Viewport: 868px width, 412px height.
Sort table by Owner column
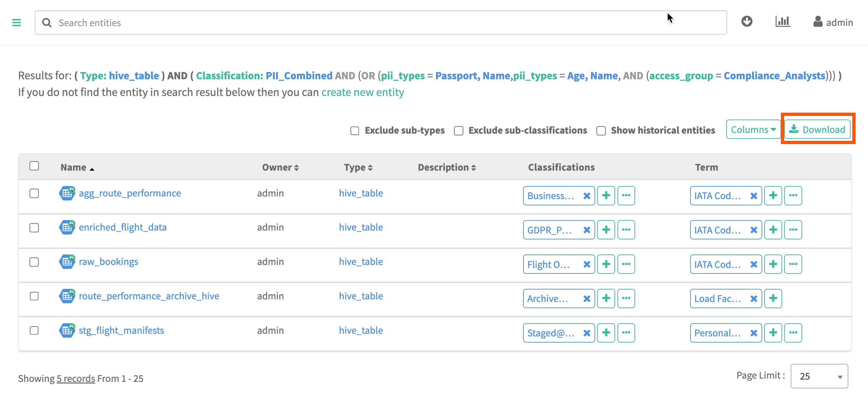(x=280, y=167)
